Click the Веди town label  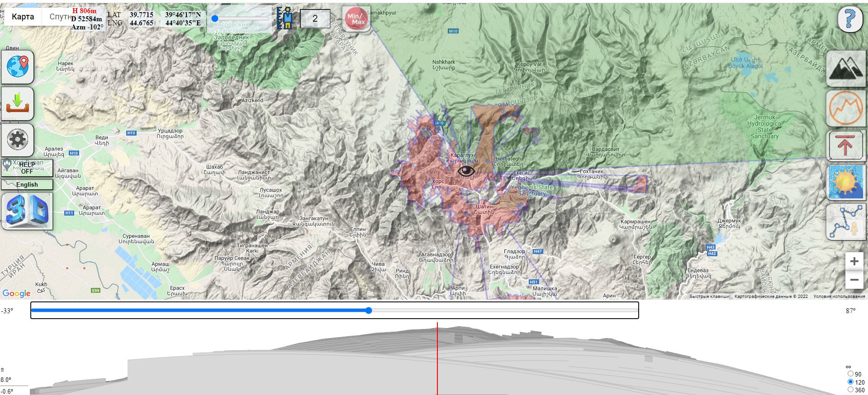pyautogui.click(x=102, y=140)
